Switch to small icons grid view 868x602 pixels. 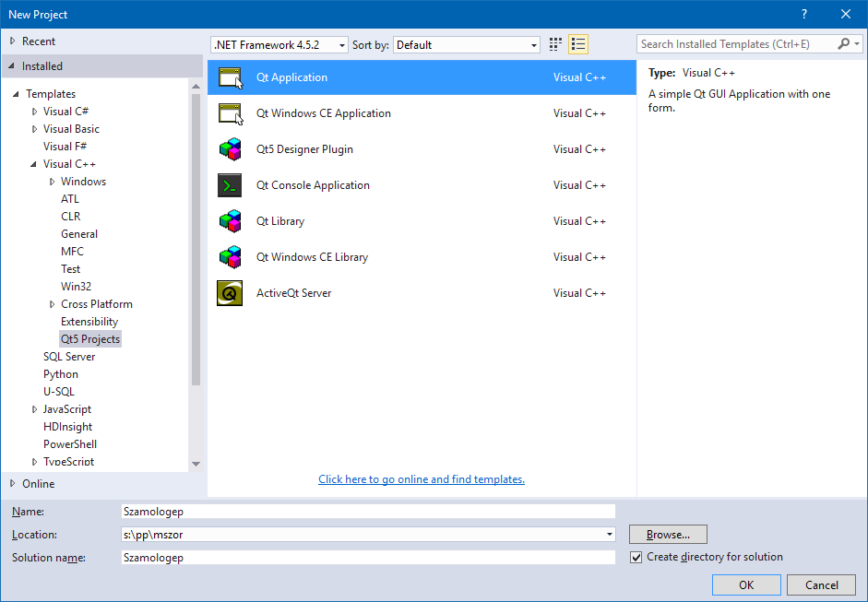point(555,45)
